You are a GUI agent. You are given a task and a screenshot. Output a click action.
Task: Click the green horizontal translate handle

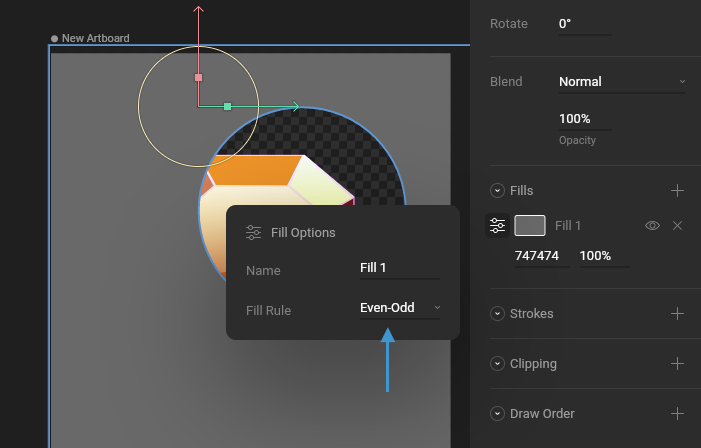pos(228,106)
